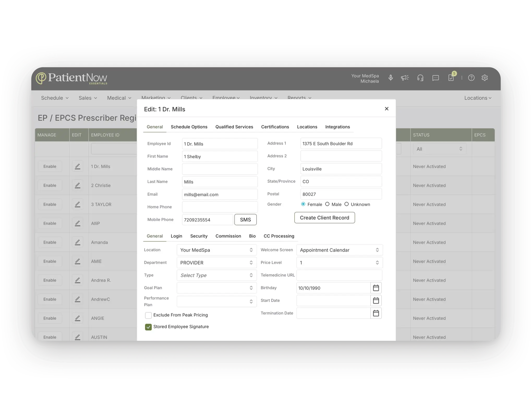The height and width of the screenshot is (408, 532).
Task: Open the Termination Date calendar picker
Action: 376,313
